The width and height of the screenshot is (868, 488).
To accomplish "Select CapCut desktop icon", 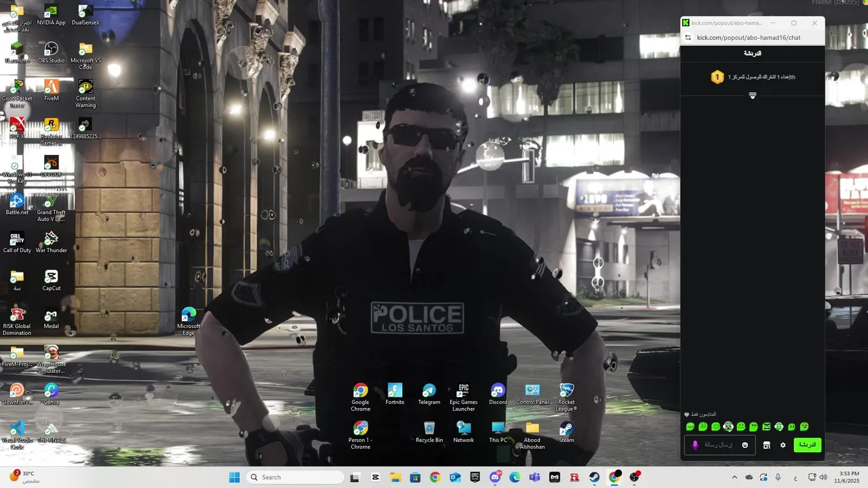I will coord(52,281).
